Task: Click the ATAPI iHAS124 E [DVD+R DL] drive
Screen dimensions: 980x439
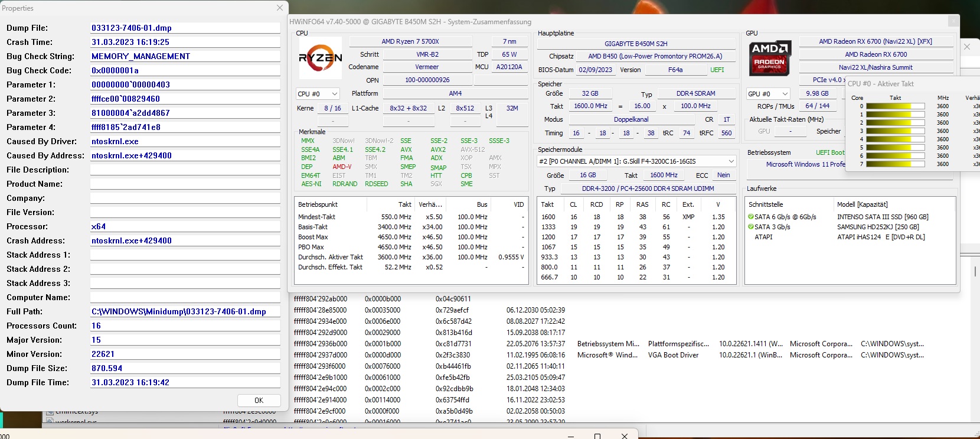Action: (x=881, y=237)
